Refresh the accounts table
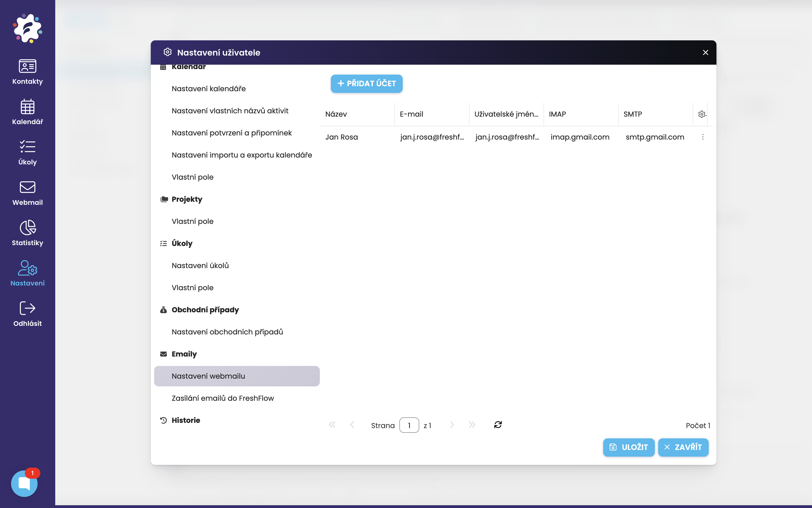This screenshot has height=508, width=812. click(498, 425)
